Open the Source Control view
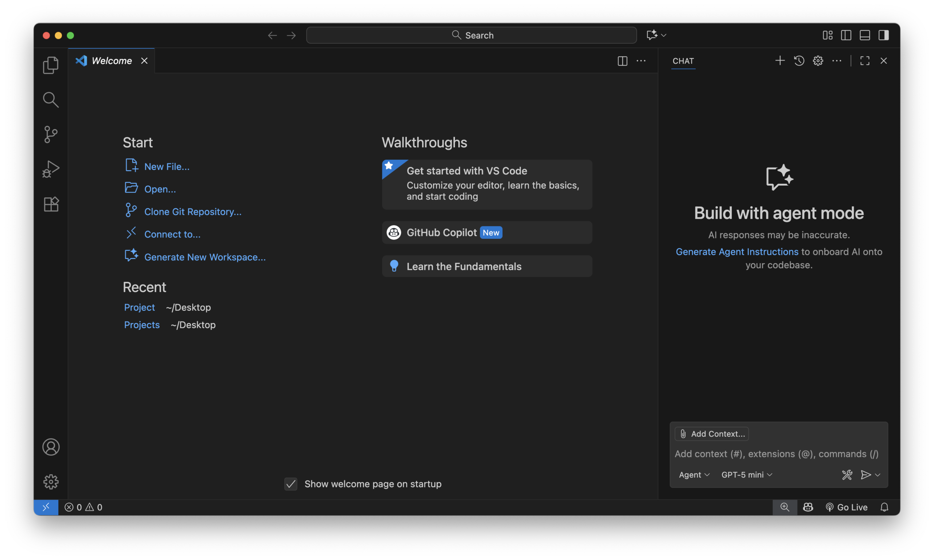Viewport: 934px width, 560px height. 51,134
